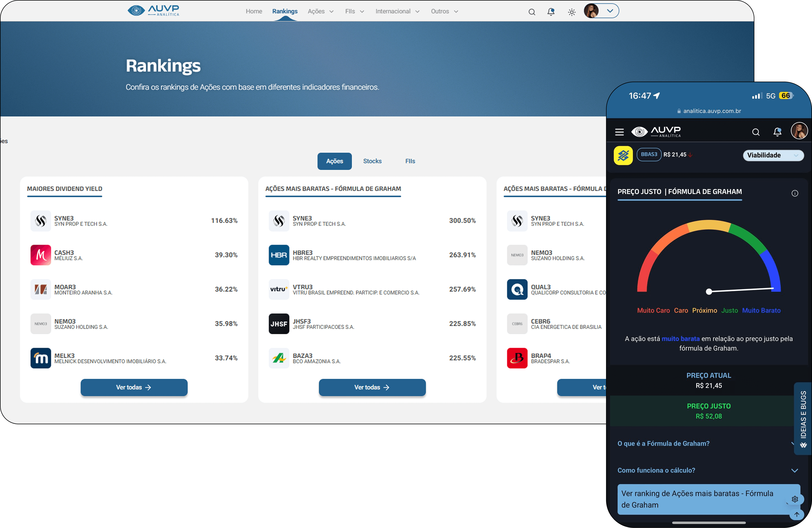Open the Ideias e Bugs side tab
Image resolution: width=812 pixels, height=528 pixels.
tap(803, 419)
